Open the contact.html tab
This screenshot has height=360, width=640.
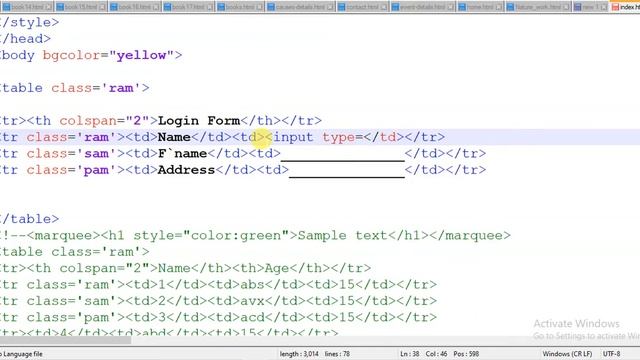362,7
